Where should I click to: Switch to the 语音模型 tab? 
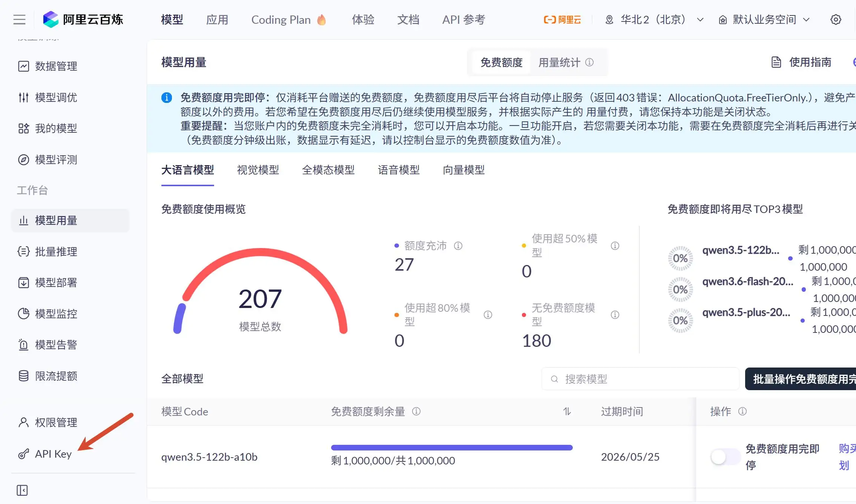[x=399, y=170]
